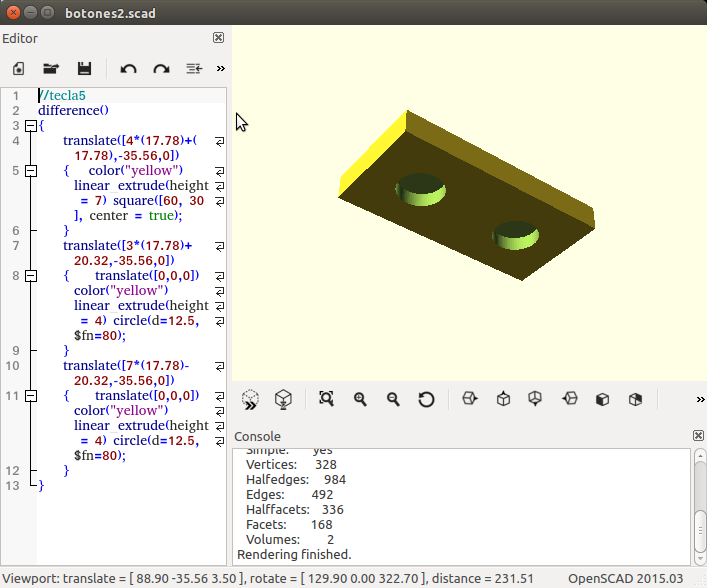The height and width of the screenshot is (588, 707).
Task: Click the 'Vertices: 328' console line
Action: tap(291, 464)
